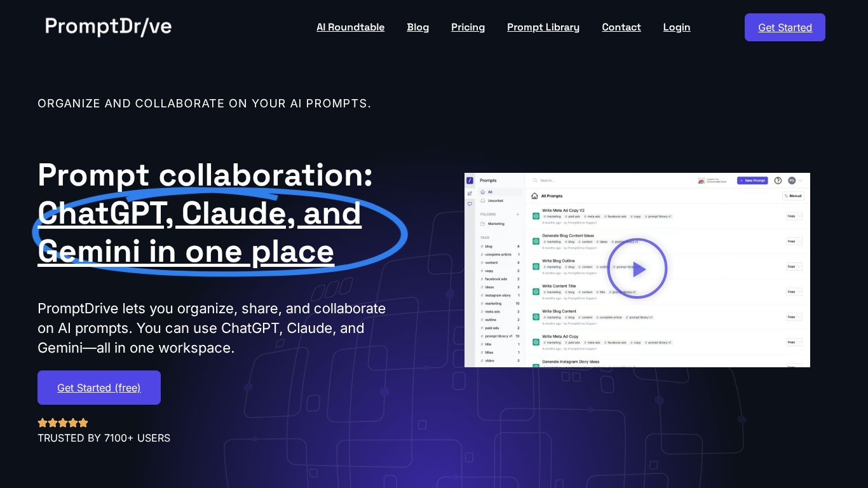Click the add folder plus icon

(518, 215)
